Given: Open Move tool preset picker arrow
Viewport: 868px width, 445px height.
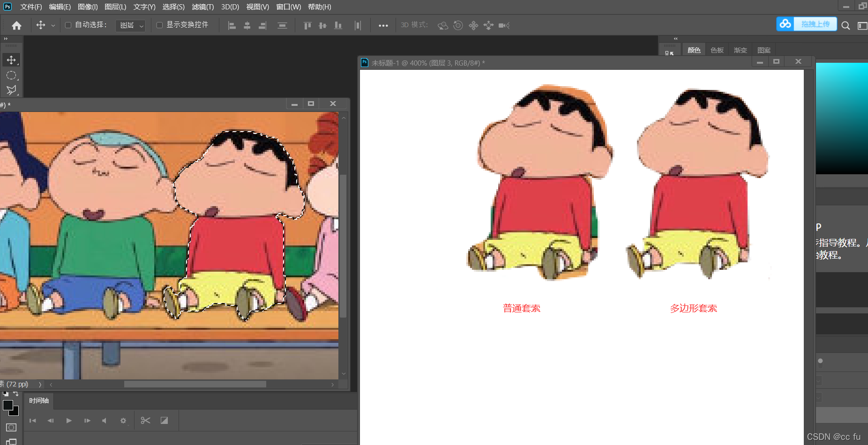Looking at the screenshot, I should coord(53,25).
